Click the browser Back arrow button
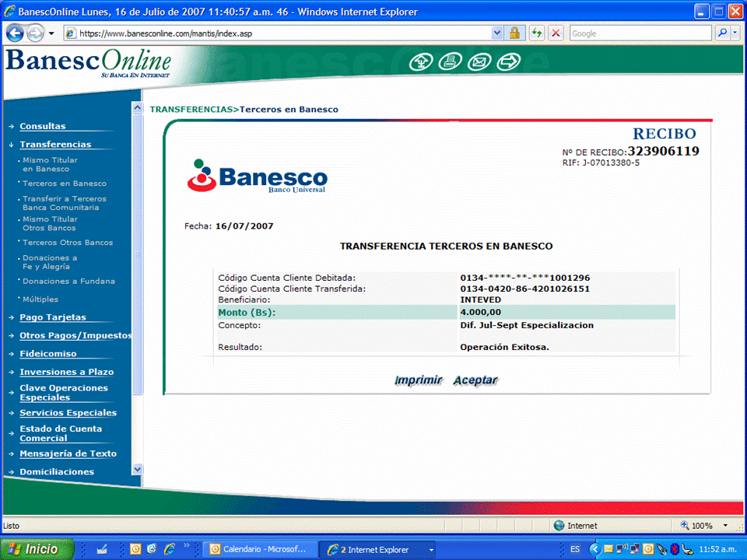The height and width of the screenshot is (560, 747). 15,33
